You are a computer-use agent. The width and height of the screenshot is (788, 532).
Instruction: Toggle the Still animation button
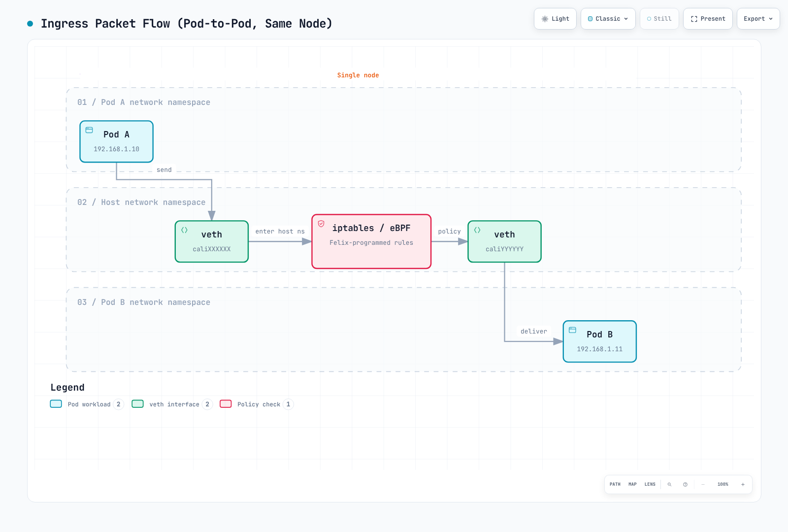coord(659,19)
